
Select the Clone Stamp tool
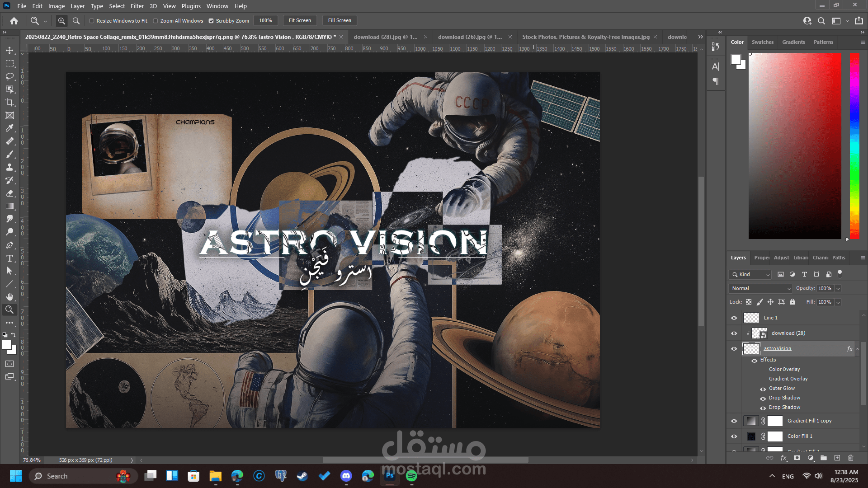click(9, 167)
